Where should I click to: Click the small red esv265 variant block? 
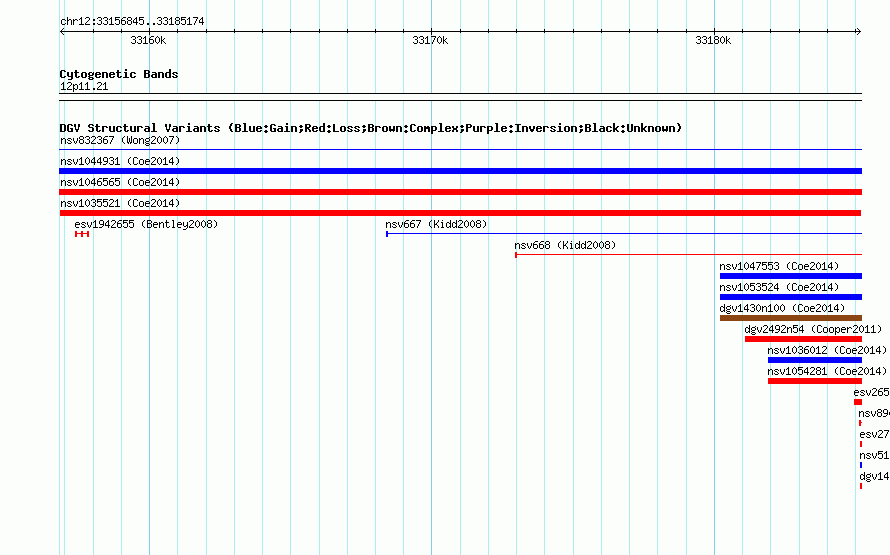click(858, 402)
